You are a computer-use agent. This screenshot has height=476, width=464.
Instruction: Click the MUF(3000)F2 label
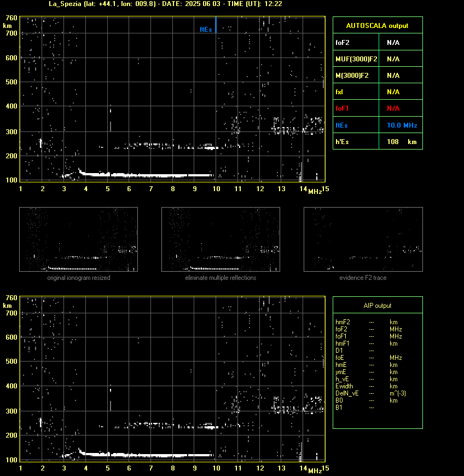tap(356, 59)
